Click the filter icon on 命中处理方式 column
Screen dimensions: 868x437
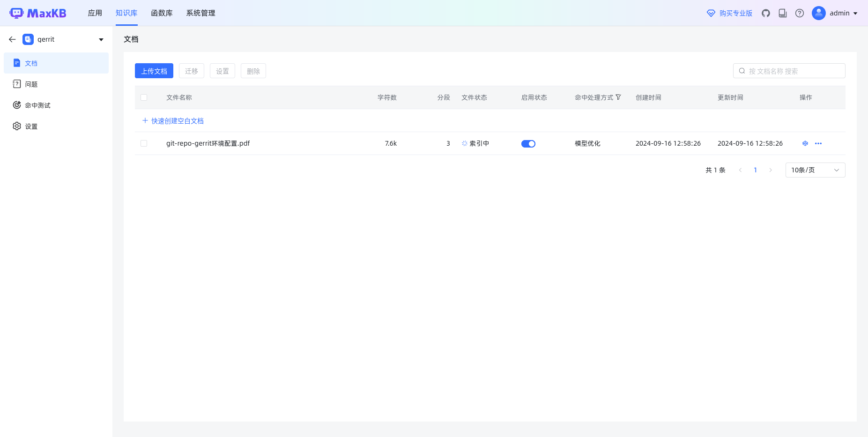pyautogui.click(x=618, y=97)
